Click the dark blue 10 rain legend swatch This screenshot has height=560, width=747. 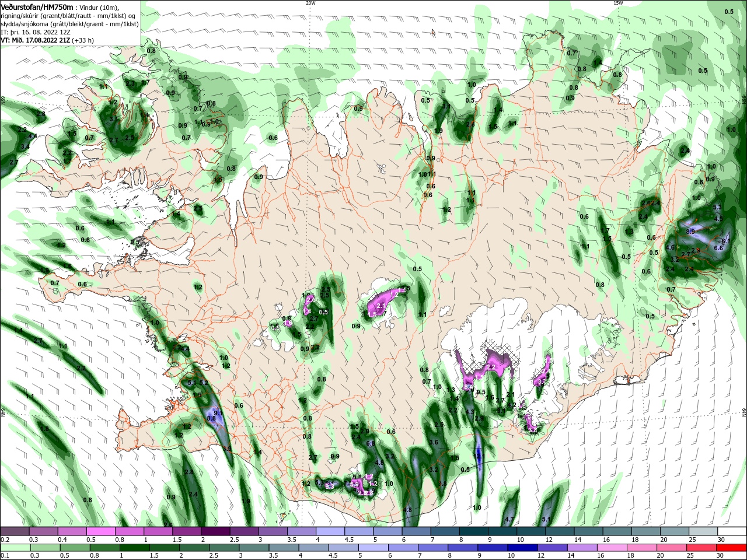(x=521, y=548)
